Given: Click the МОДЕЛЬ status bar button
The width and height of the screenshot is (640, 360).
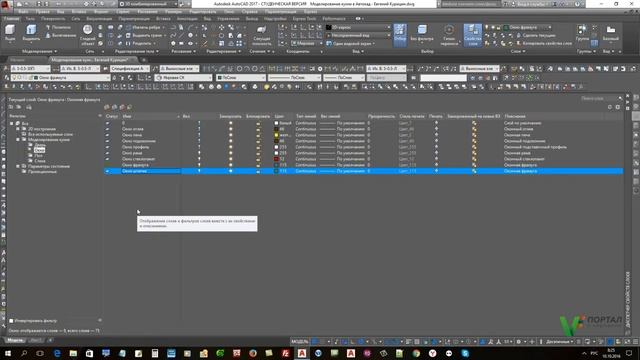Looking at the screenshot, I should [x=300, y=341].
